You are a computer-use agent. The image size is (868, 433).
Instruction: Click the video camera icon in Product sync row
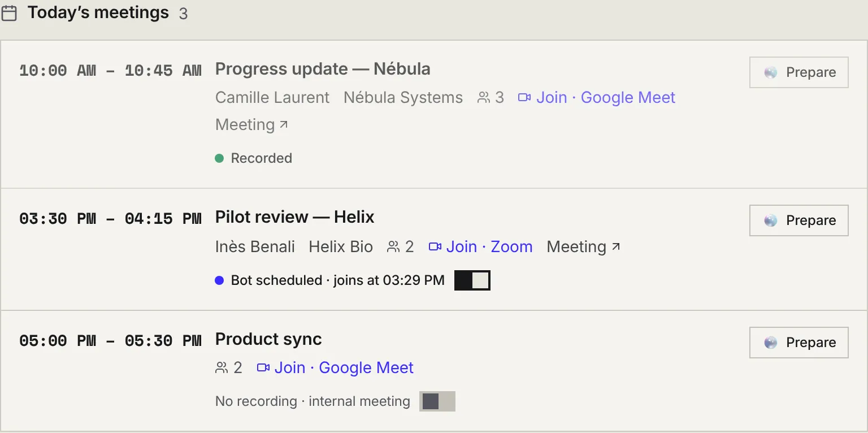(263, 368)
